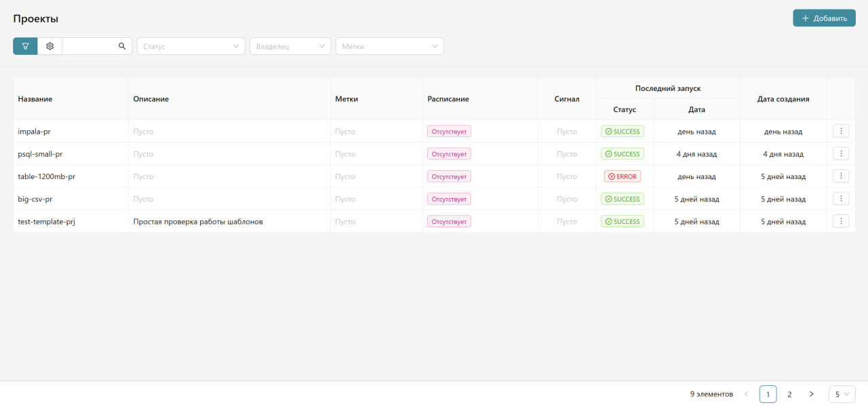Click the Проекты page title
Screen dimensions: 868x405
pyautogui.click(x=36, y=19)
